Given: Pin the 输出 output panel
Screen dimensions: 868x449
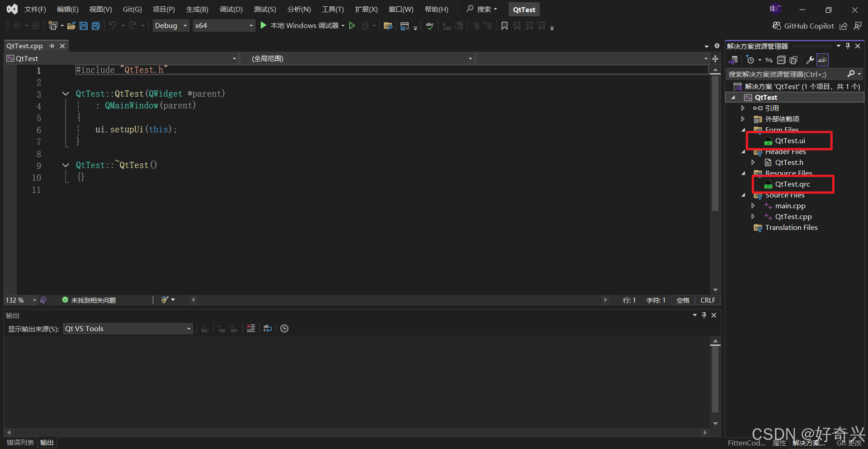Looking at the screenshot, I should tap(704, 315).
